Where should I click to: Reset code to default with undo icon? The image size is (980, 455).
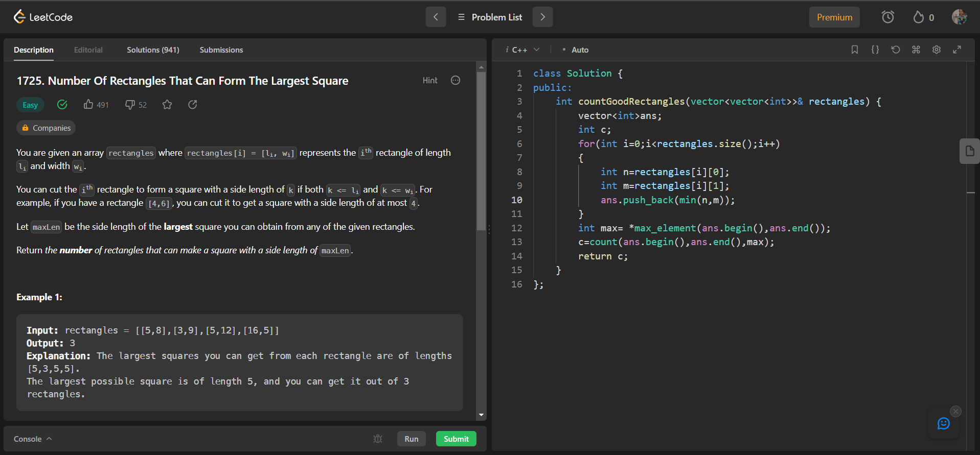tap(896, 50)
